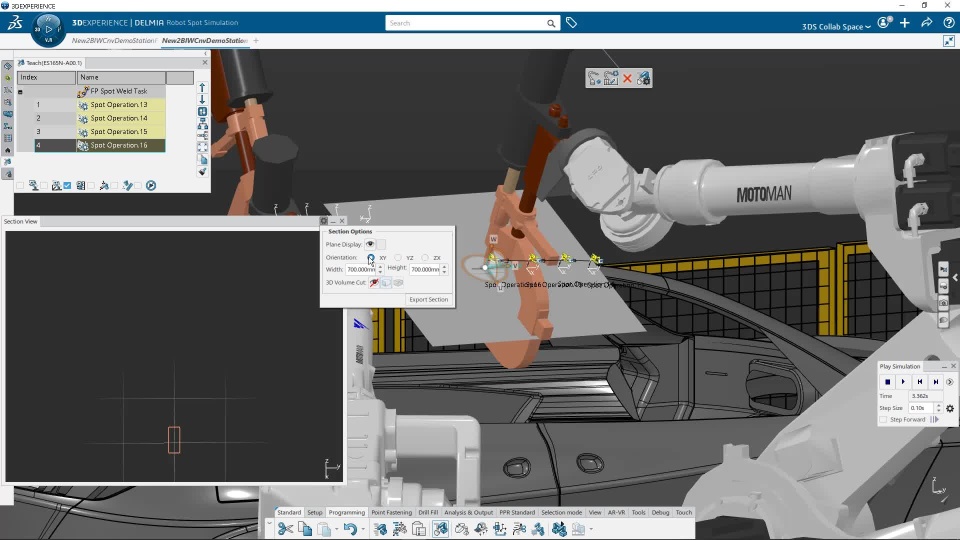Toggle the column layout button in Teach panel

202,111
